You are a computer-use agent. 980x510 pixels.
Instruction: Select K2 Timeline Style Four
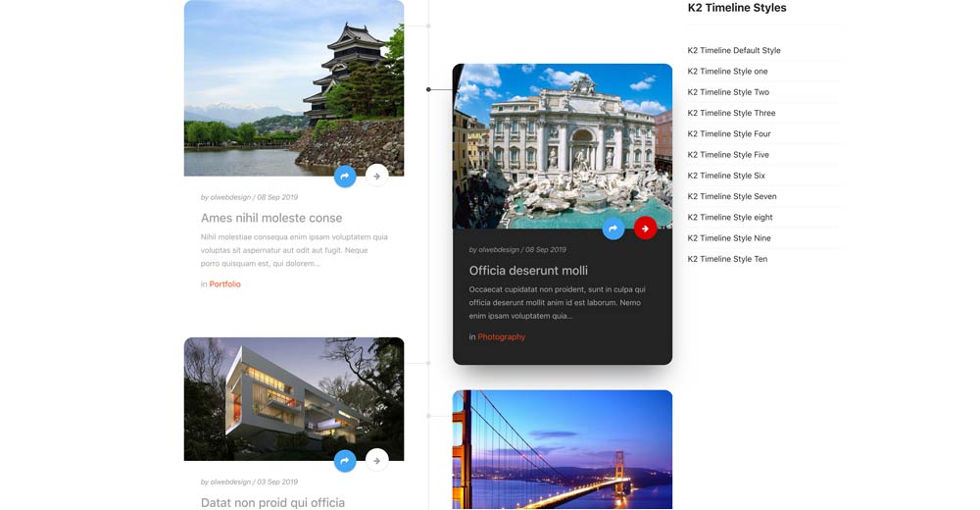point(729,134)
